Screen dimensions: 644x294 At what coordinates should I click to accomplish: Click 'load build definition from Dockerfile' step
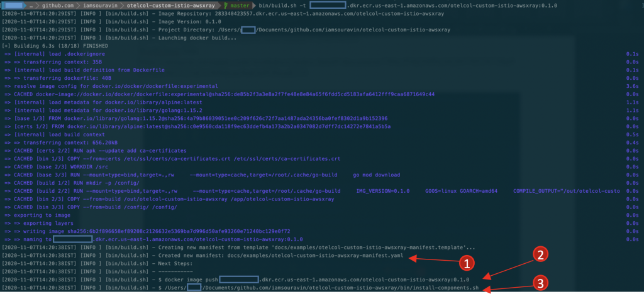[x=85, y=70]
